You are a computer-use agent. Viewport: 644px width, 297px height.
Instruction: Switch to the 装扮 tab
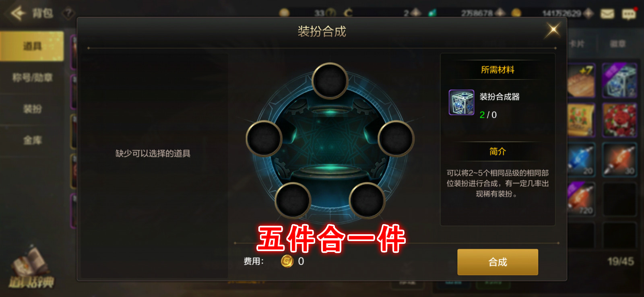pyautogui.click(x=32, y=109)
